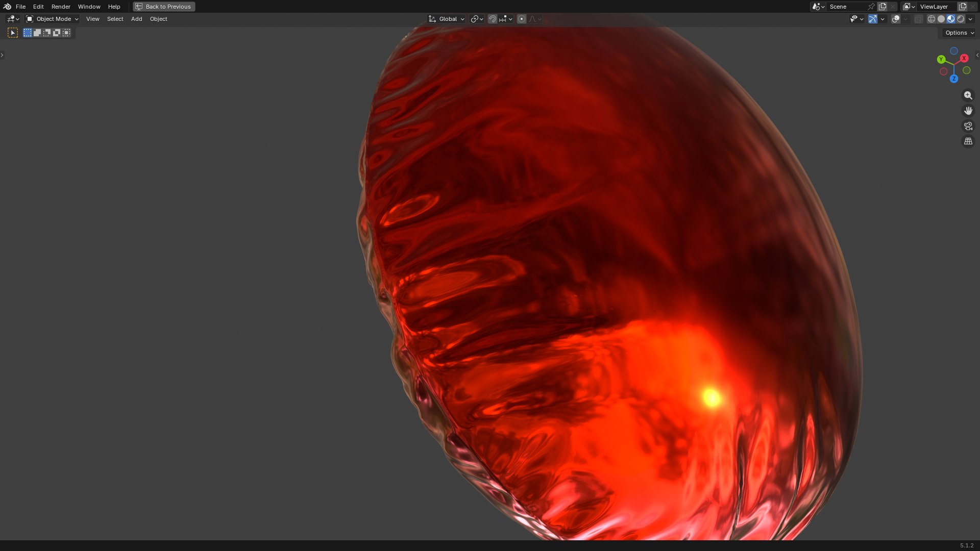
Task: Choose the Intersect selection mode icon
Action: click(x=66, y=33)
